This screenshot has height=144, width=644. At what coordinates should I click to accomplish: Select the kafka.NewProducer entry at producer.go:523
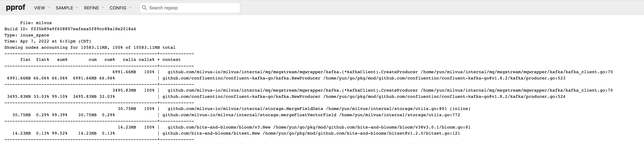[241, 78]
